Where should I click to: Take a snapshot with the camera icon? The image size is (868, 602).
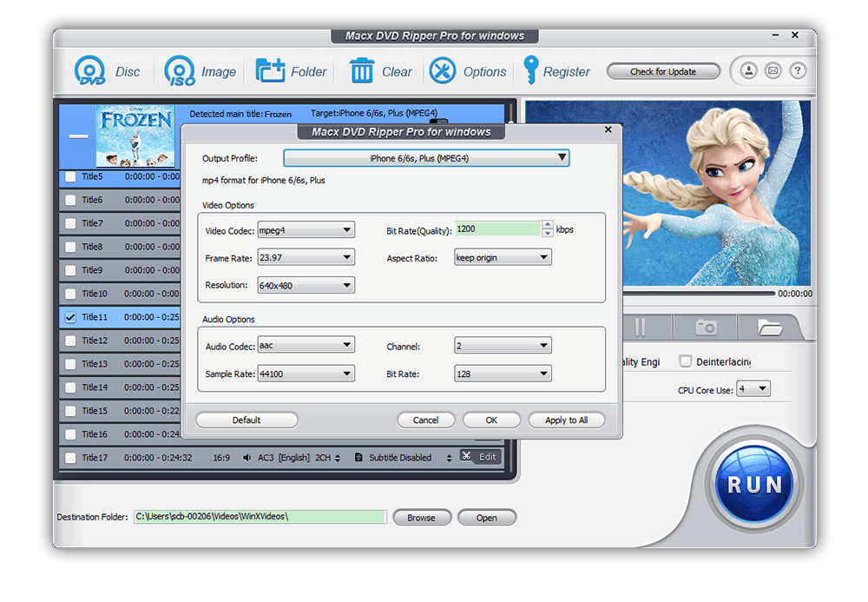[706, 327]
